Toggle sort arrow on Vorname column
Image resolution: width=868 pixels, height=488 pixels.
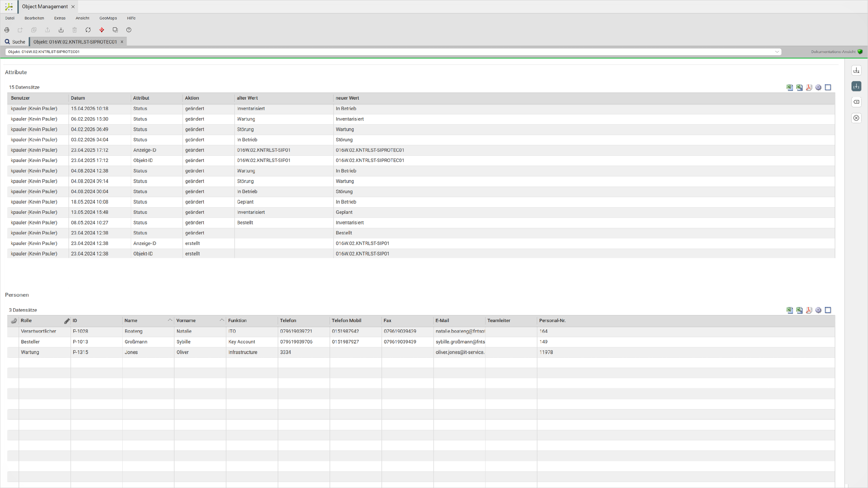222,320
